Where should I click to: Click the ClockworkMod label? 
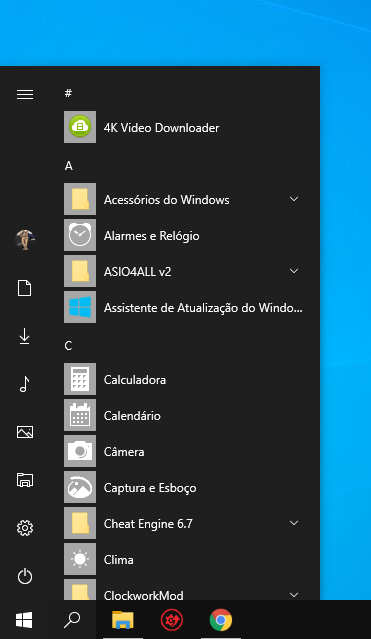(x=144, y=595)
